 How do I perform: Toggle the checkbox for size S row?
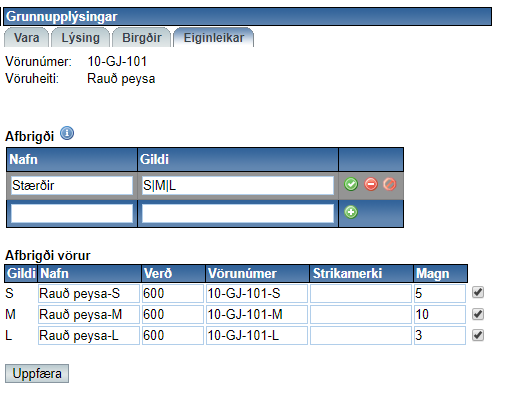(478, 292)
